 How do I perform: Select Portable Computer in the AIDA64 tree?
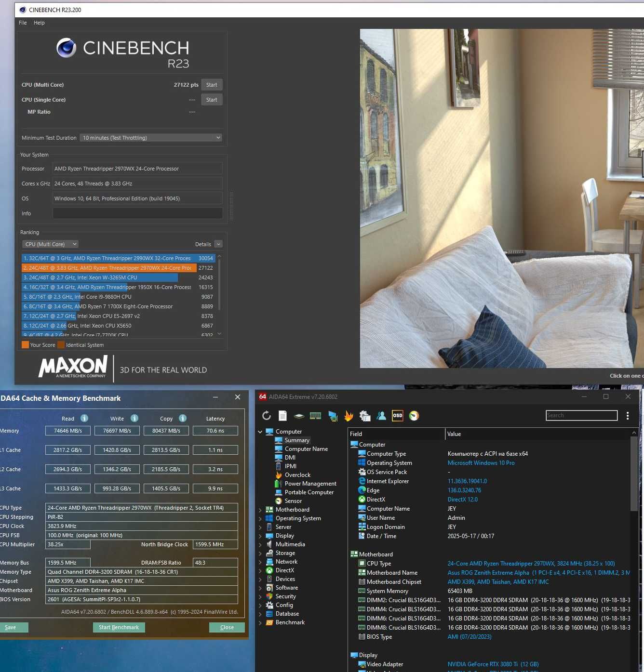(309, 492)
